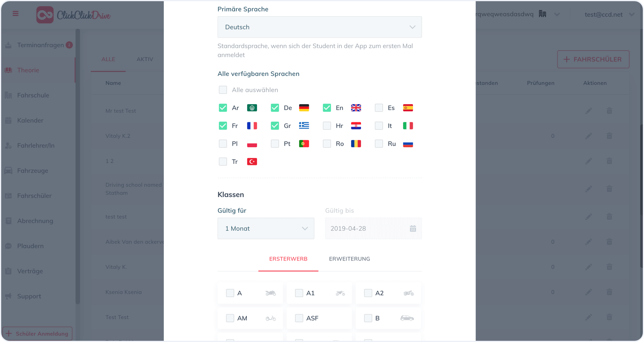644x342 pixels.
Task: Click the Greek flag icon
Action: tap(304, 125)
